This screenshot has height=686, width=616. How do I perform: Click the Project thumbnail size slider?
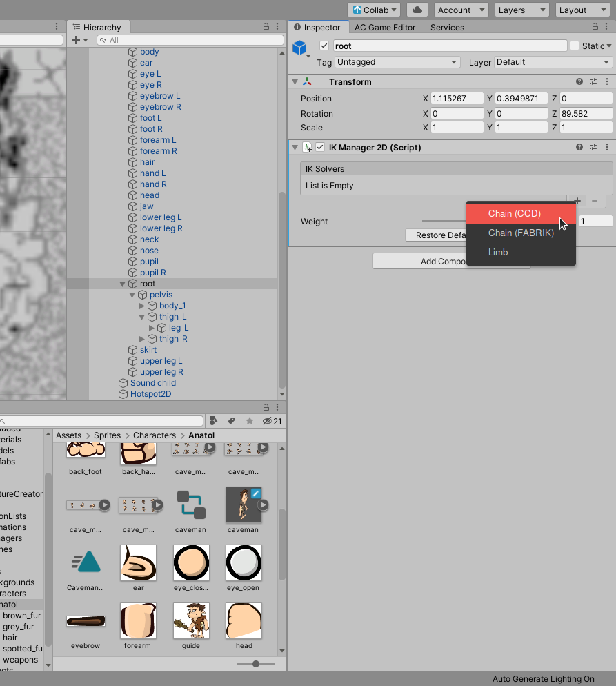coord(256,664)
